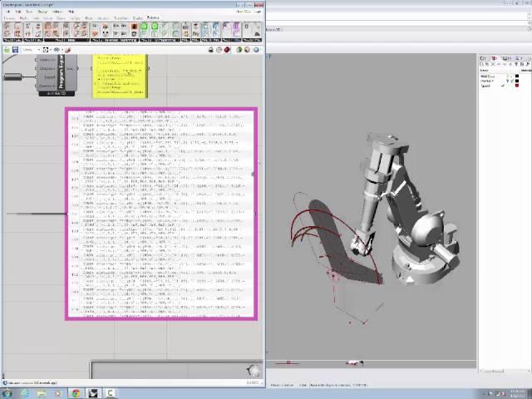The image size is (532, 399).
Task: Change the red color swatch of third layer
Action: pos(517,86)
